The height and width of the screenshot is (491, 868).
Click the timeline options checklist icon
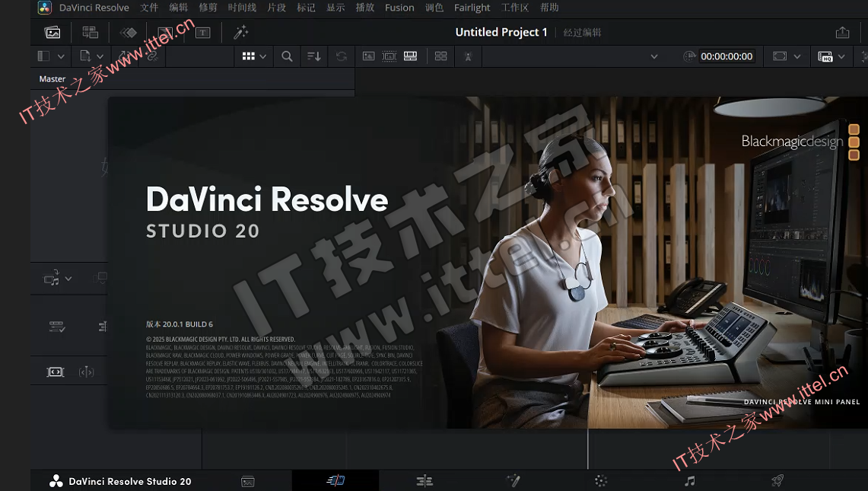[57, 327]
